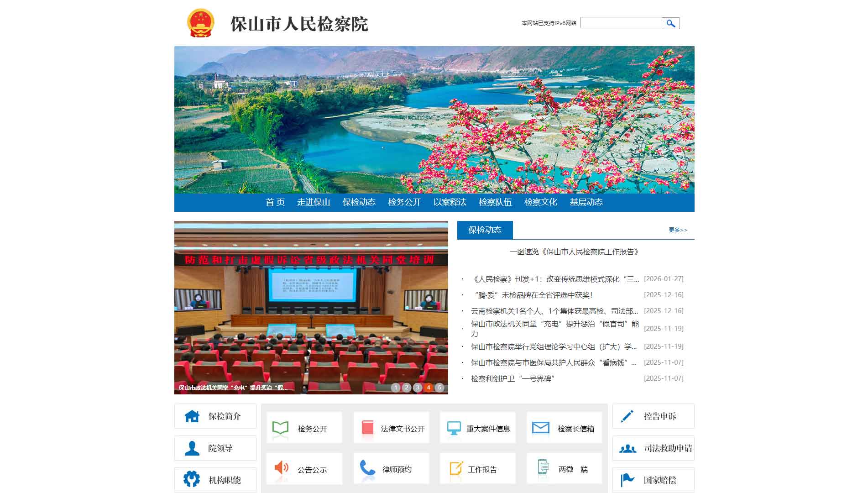Focus the site search input field

click(x=621, y=23)
